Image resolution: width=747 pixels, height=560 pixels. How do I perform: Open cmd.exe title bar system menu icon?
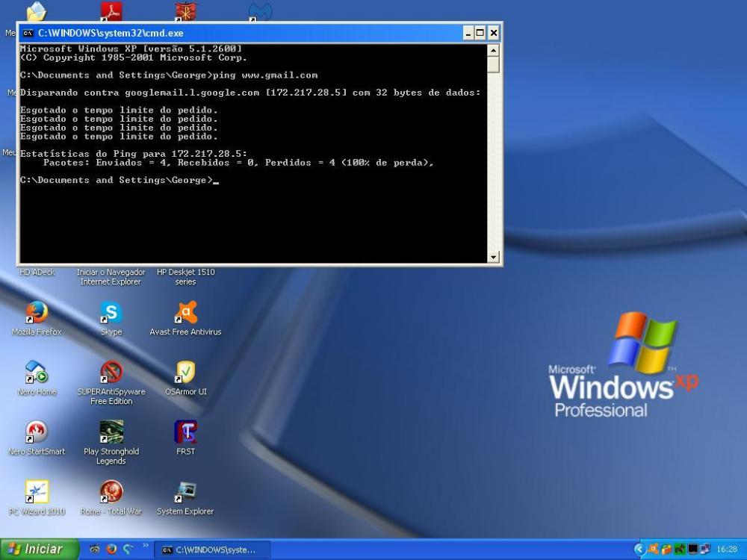(x=28, y=33)
